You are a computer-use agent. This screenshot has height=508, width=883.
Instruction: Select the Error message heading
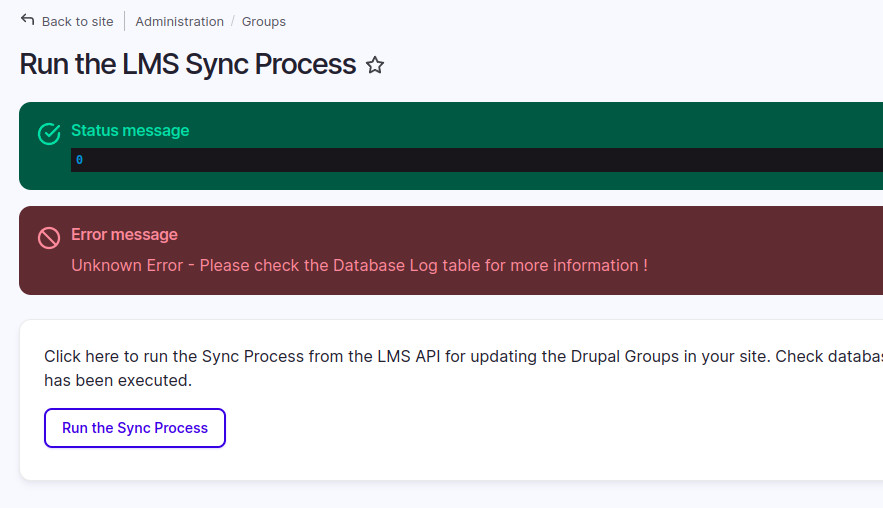point(124,234)
